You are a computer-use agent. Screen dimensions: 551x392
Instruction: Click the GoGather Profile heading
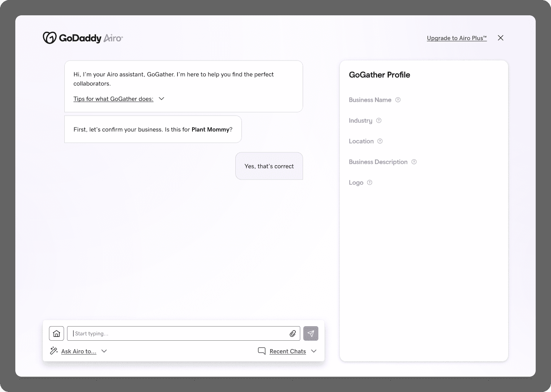click(380, 75)
